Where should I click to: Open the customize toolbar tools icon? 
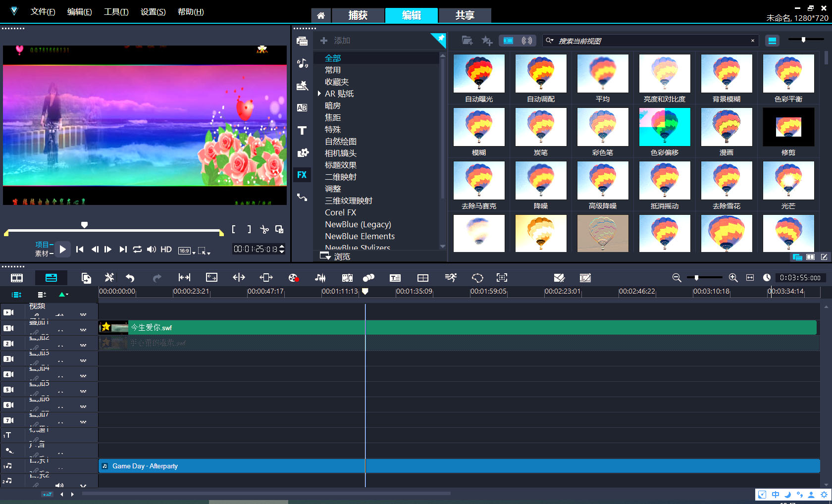[x=109, y=278]
